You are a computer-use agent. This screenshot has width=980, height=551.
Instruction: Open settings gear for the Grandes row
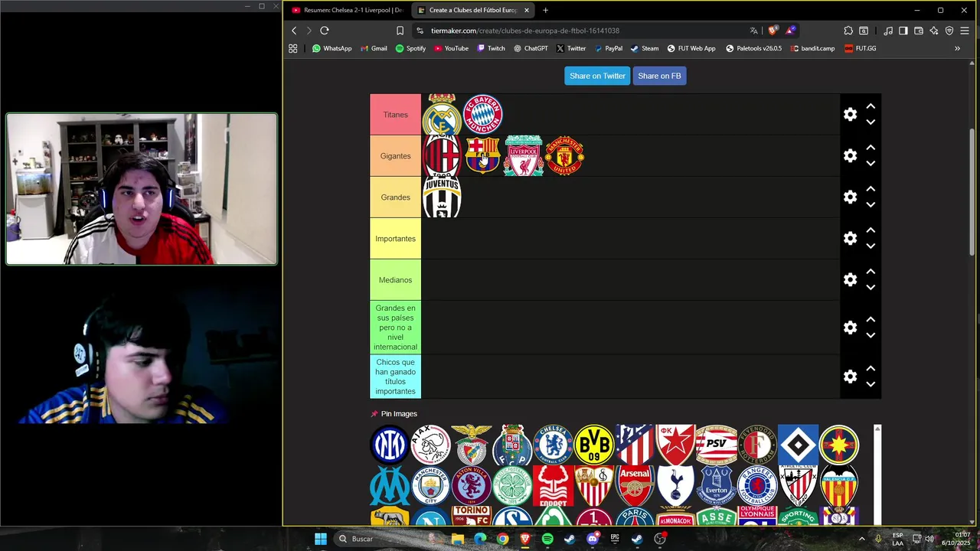pos(850,197)
